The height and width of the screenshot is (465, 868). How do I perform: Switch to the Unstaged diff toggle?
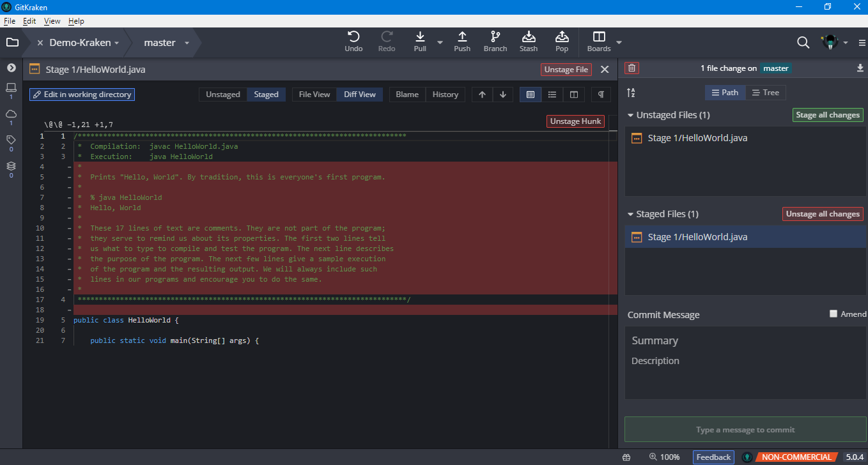(223, 95)
